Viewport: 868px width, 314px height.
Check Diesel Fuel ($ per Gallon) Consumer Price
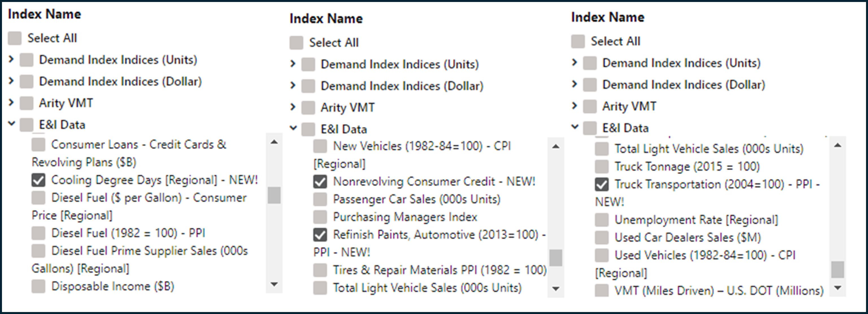pos(38,197)
